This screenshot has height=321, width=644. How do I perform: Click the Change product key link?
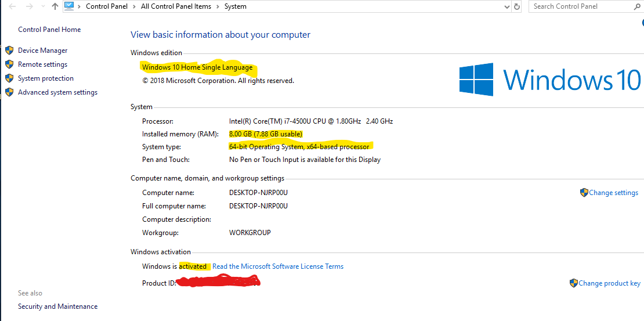pyautogui.click(x=610, y=283)
